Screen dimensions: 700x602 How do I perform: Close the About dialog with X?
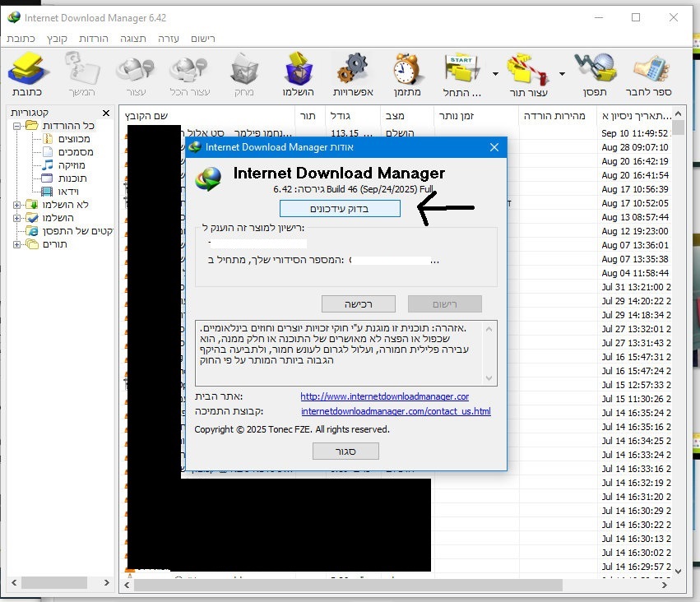point(494,147)
